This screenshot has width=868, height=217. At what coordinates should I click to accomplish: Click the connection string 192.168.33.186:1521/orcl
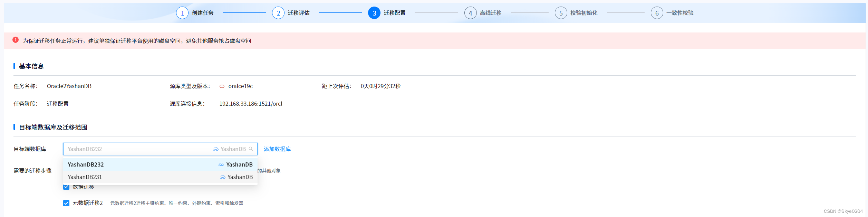click(x=251, y=104)
